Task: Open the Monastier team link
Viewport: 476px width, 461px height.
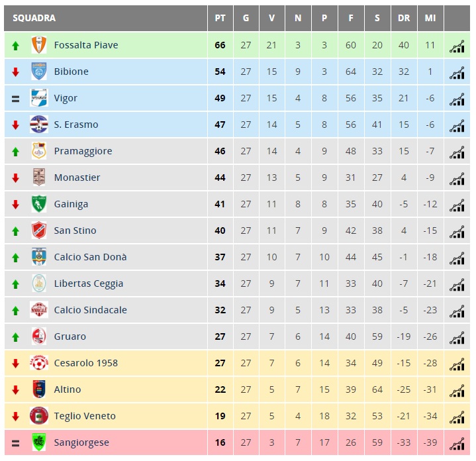Action: coord(77,178)
